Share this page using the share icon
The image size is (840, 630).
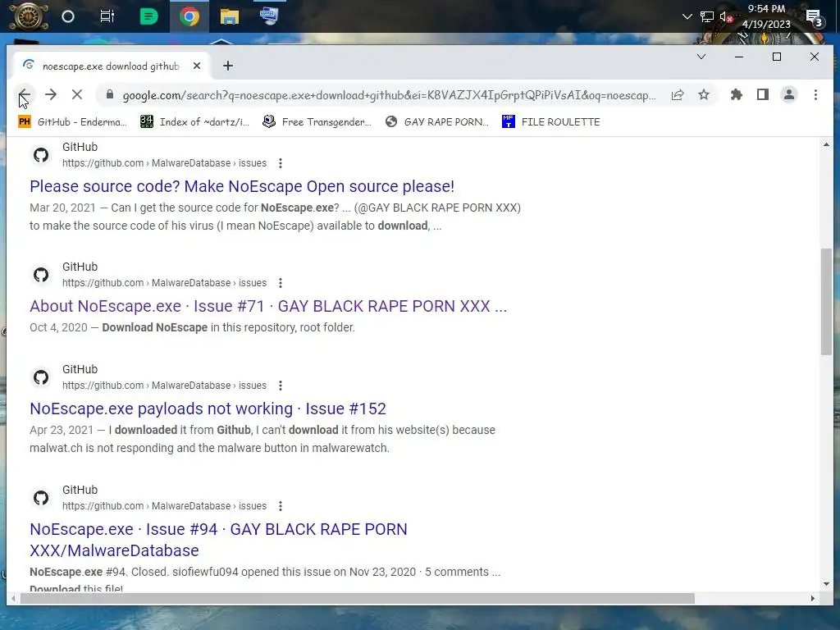click(678, 95)
